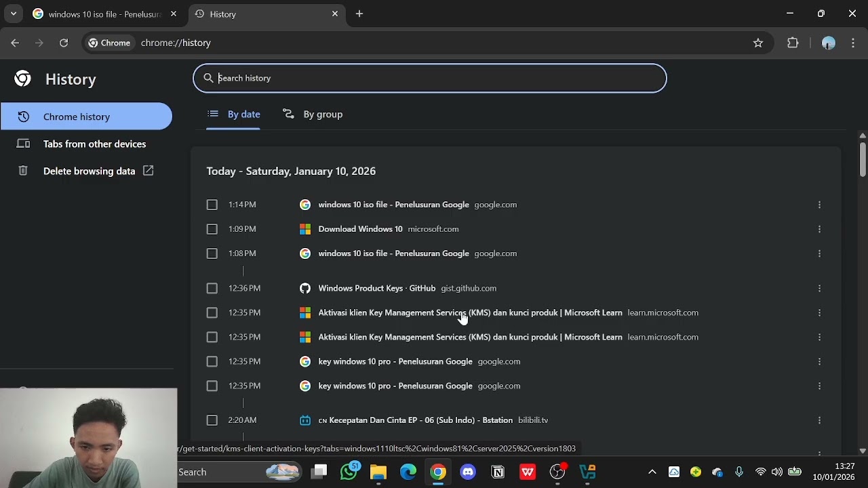The image size is (868, 488).
Task: Open Windows Product Keys GitHub link
Action: tap(377, 288)
